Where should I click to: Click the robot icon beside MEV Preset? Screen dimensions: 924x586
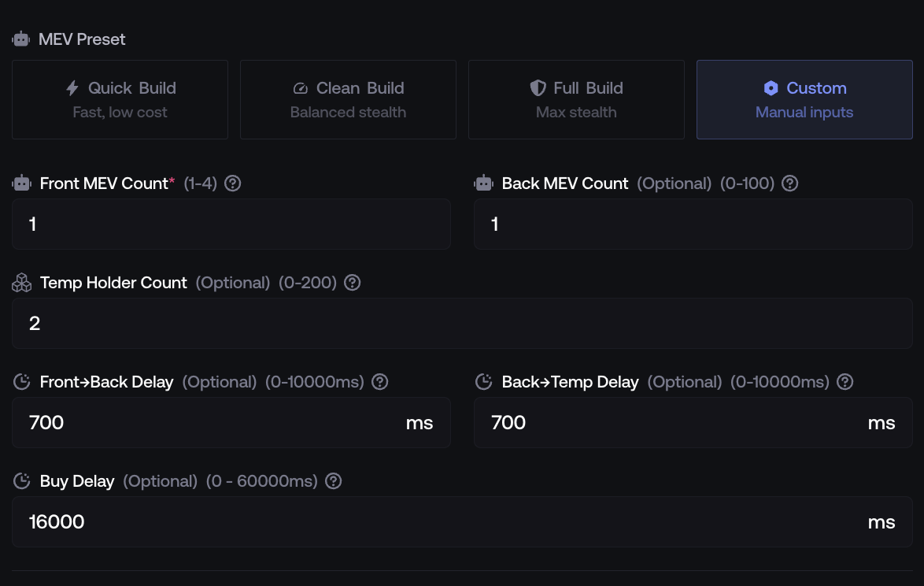(21, 39)
